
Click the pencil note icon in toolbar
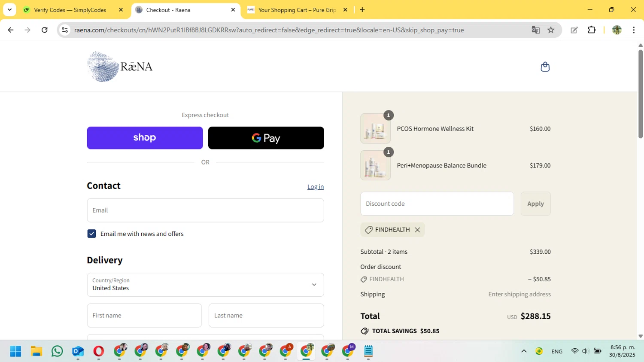tap(574, 30)
